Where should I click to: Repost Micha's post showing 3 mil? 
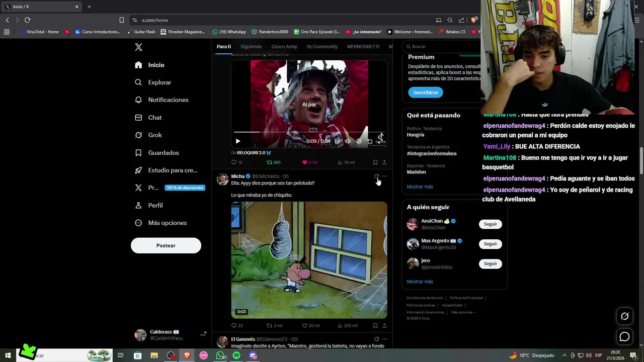coord(274,325)
